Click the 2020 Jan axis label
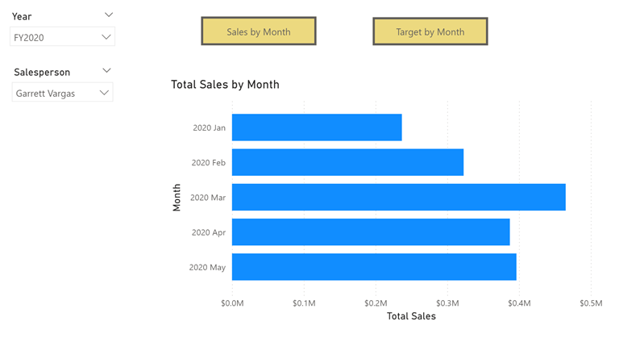644x338 pixels. point(209,128)
